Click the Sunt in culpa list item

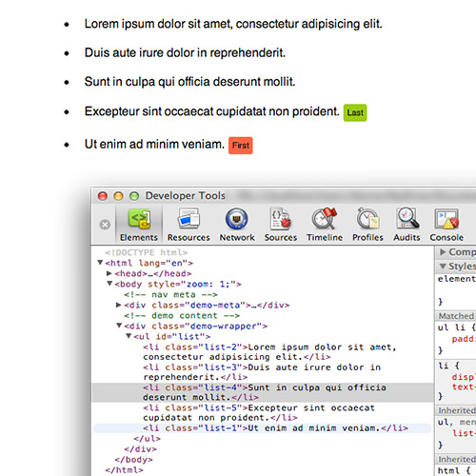tap(189, 82)
